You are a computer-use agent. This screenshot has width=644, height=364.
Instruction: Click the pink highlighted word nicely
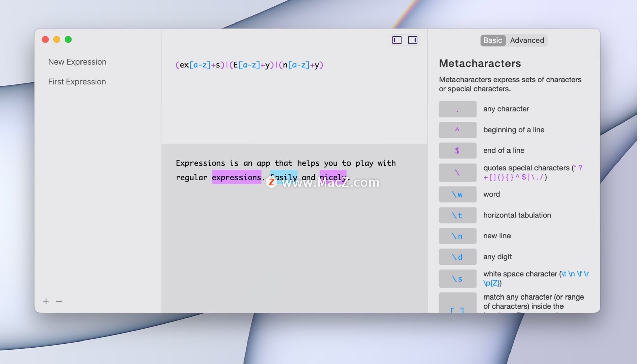click(332, 175)
